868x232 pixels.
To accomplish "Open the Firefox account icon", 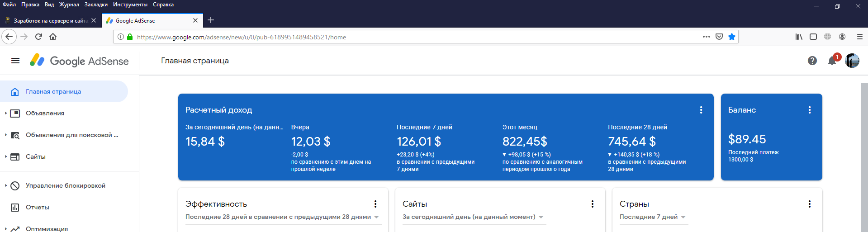I will [x=842, y=37].
